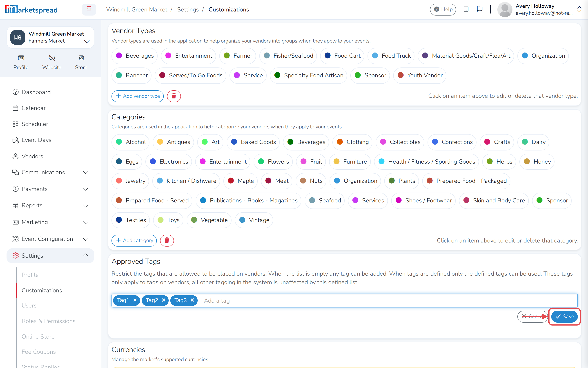This screenshot has height=368, width=588.
Task: Expand the Marketing menu
Action: pyautogui.click(x=50, y=222)
